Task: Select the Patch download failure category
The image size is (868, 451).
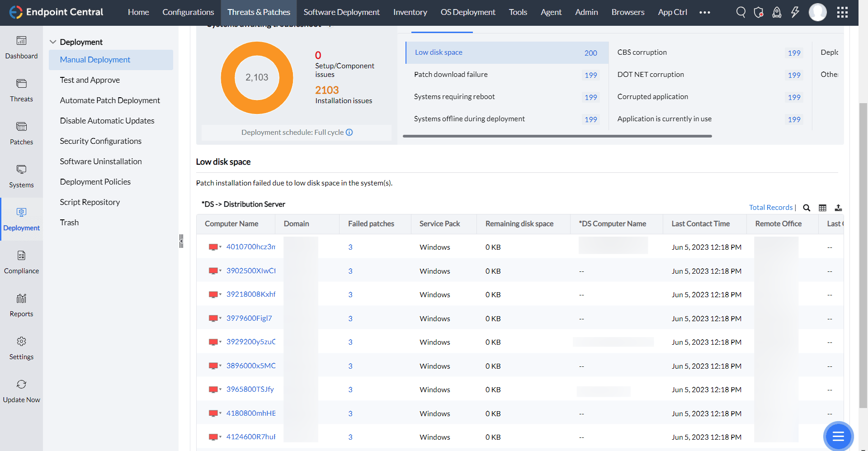Action: click(451, 75)
